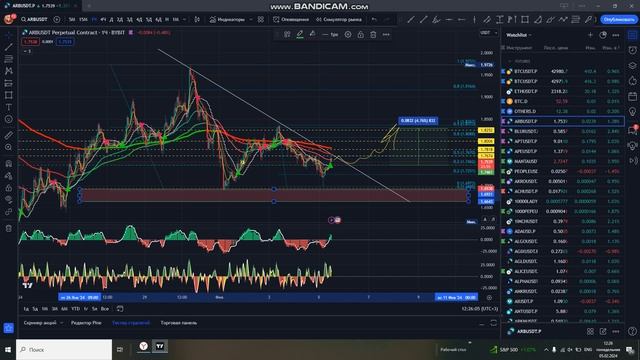
Task: Expand the indicators favorites dropdown arrow
Action: [251, 20]
